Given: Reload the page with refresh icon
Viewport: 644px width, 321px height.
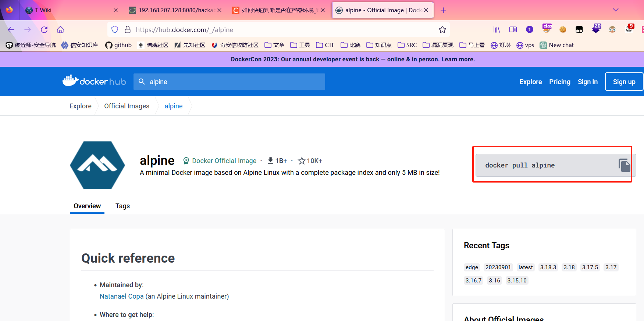Looking at the screenshot, I should (x=44, y=30).
